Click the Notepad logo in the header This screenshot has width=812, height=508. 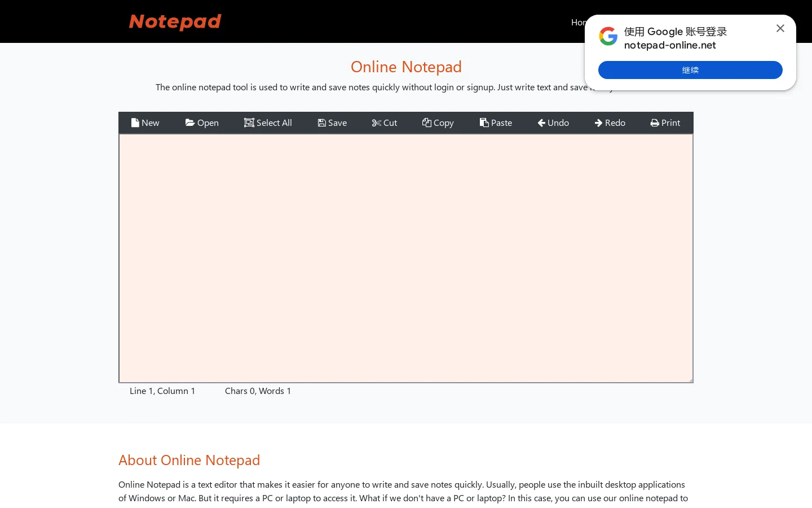click(x=175, y=21)
